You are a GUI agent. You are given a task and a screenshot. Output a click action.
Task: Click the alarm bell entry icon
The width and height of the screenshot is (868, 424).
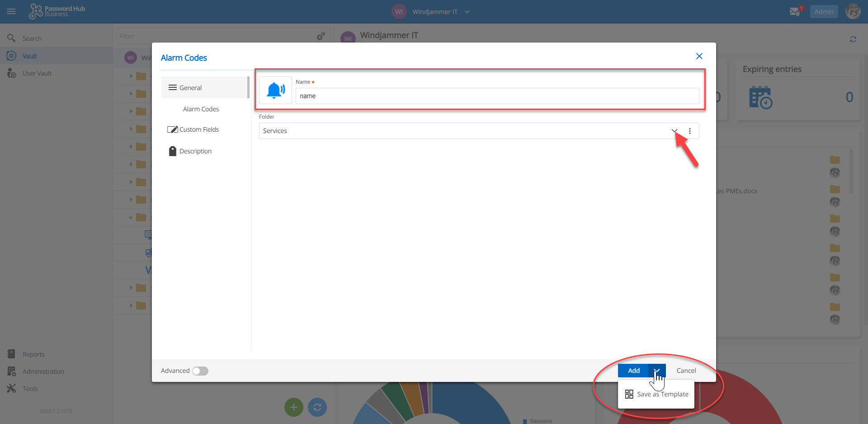click(275, 91)
